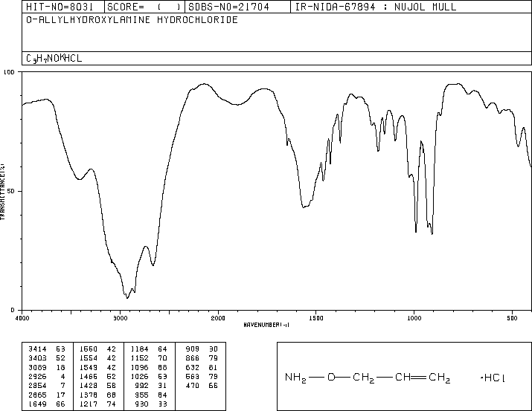This screenshot has width=532, height=411.
Task: Click the 3414 peak entry in the table
Action: (x=47, y=349)
